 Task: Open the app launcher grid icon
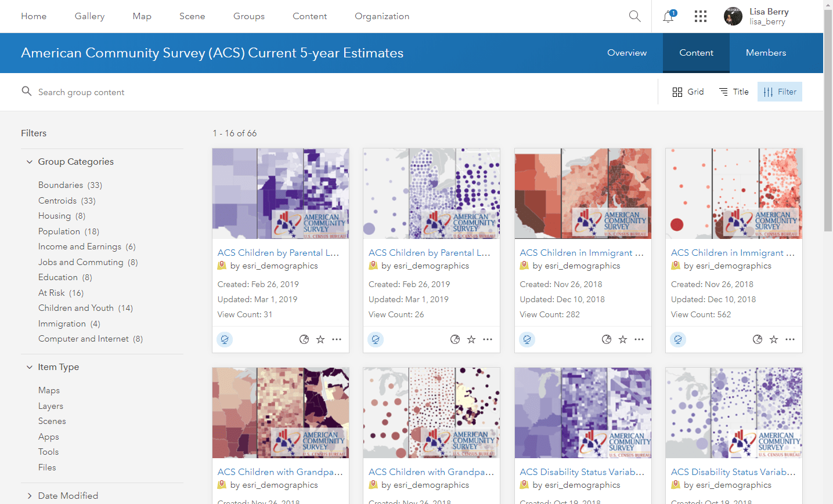point(701,16)
